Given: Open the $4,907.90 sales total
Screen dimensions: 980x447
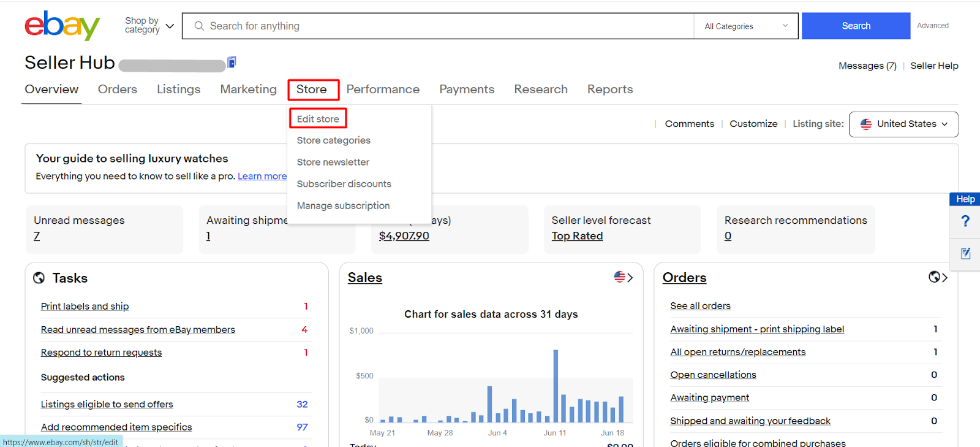Looking at the screenshot, I should (404, 236).
